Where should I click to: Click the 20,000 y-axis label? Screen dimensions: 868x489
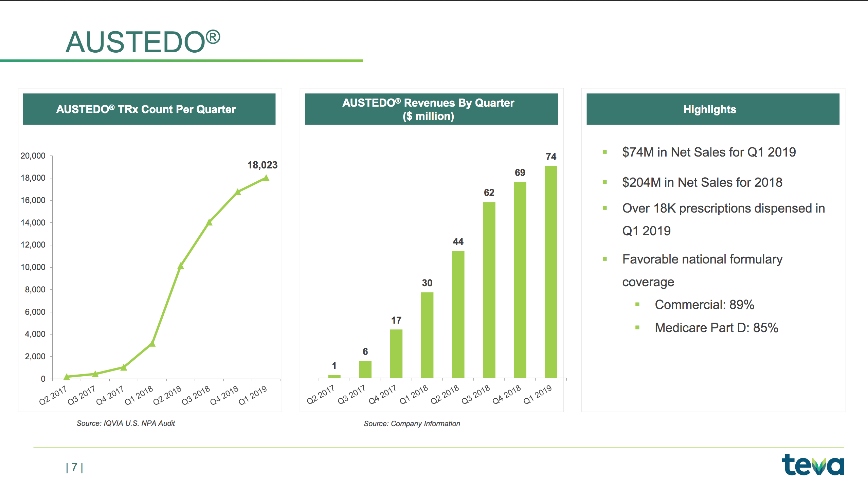click(33, 156)
